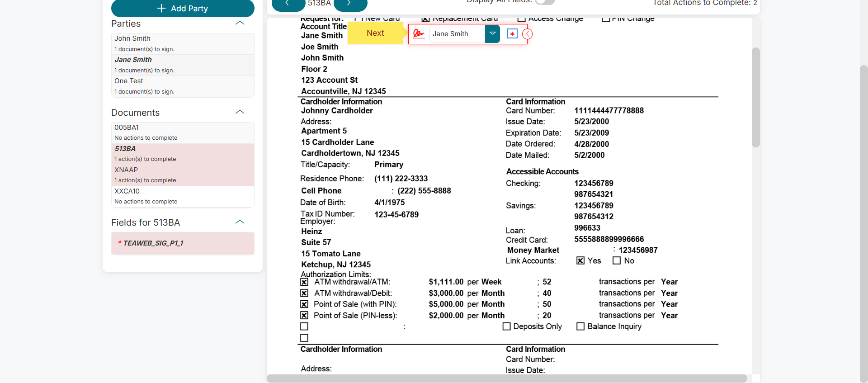Toggle the Display All Fields switch
Screen dimensions: 868x383
point(545,1)
